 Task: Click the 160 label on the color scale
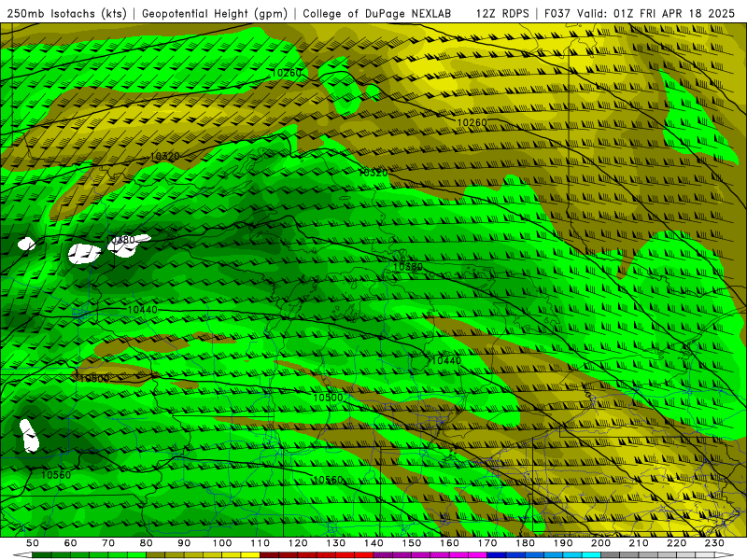click(x=449, y=543)
